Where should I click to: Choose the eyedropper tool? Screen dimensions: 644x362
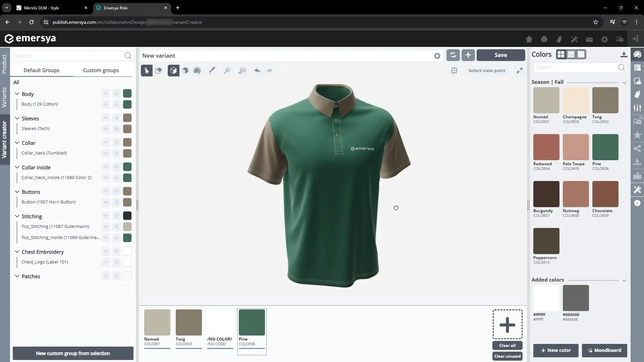tap(212, 70)
